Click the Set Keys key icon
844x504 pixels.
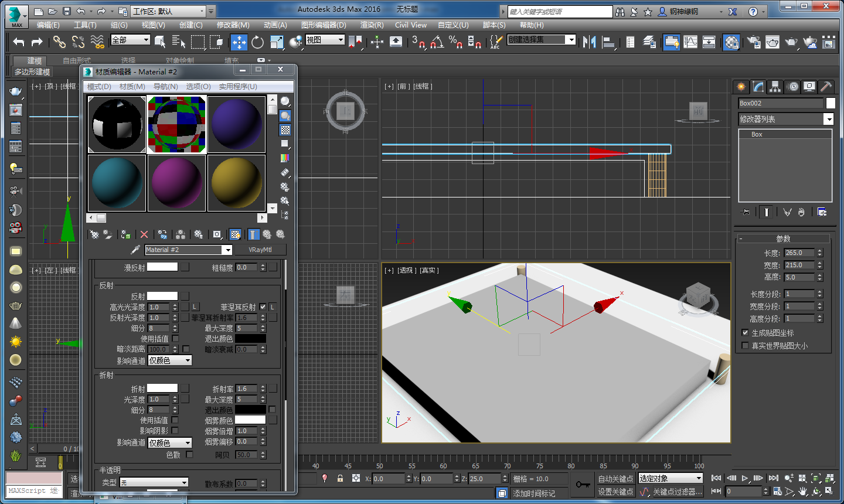pyautogui.click(x=583, y=485)
